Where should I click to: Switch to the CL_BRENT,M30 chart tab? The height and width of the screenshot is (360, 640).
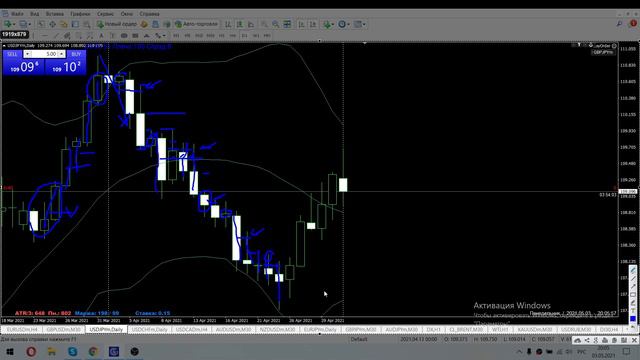coord(466,329)
